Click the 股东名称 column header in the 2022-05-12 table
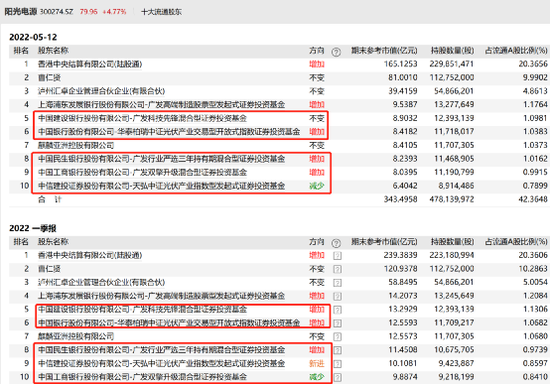This screenshot has width=550, height=384. 53,50
